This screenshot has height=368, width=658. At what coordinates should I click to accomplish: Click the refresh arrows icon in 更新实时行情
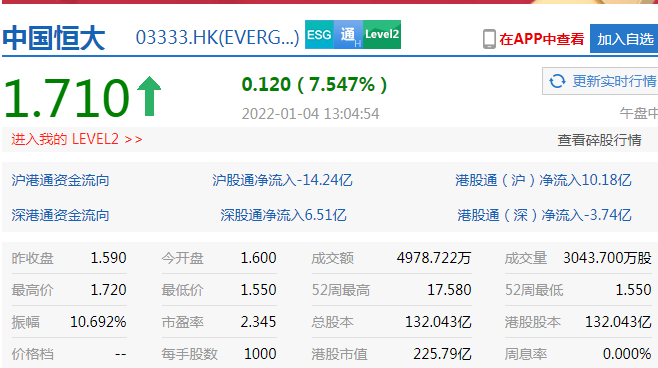557,81
